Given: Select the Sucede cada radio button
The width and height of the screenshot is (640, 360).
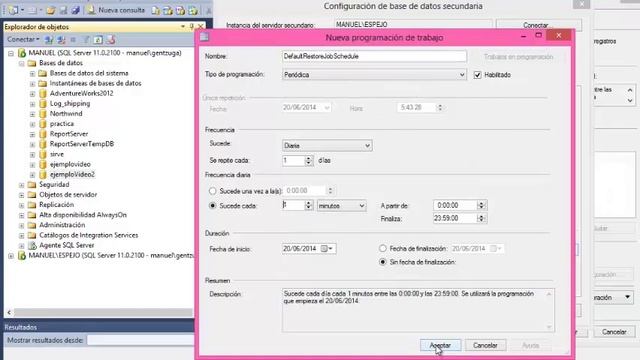Looking at the screenshot, I should pyautogui.click(x=212, y=206).
